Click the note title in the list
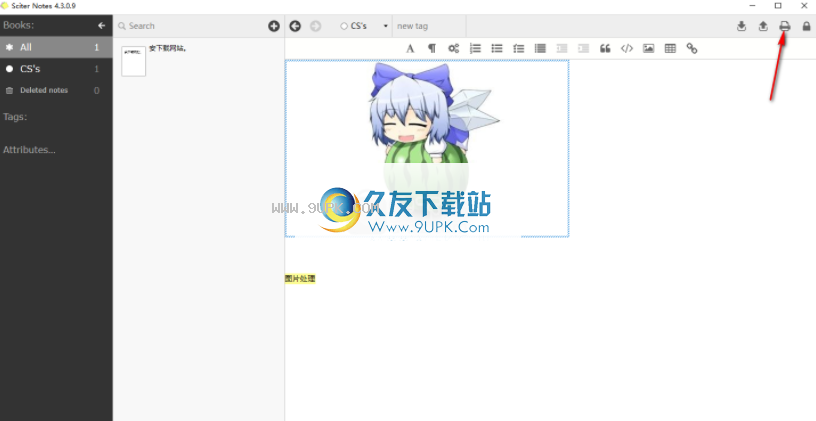The image size is (816, 421). tap(168, 48)
